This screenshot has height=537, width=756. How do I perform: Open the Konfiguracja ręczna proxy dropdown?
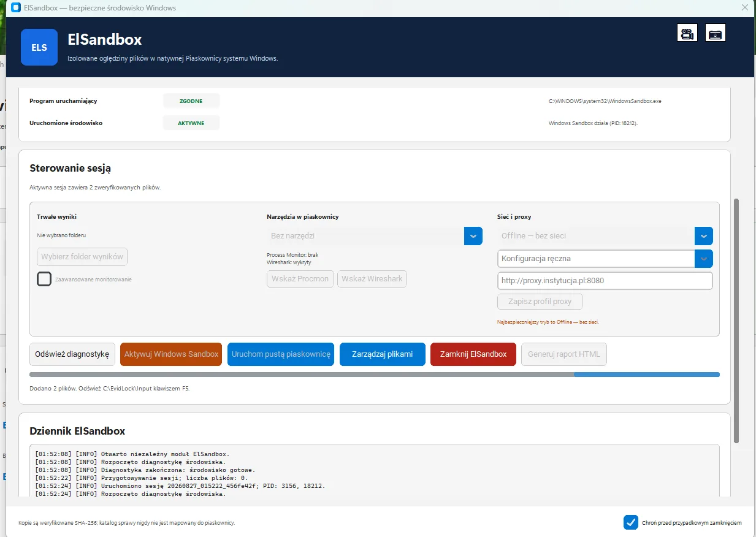[x=703, y=259]
